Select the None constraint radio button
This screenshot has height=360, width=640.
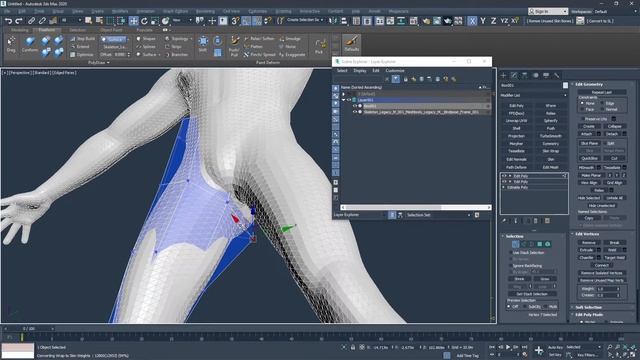(582, 103)
